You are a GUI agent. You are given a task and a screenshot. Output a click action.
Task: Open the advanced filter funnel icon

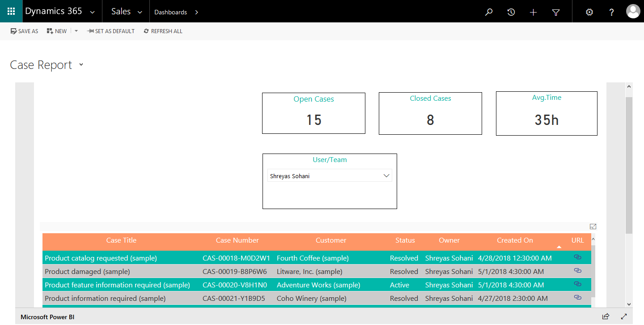coord(555,12)
